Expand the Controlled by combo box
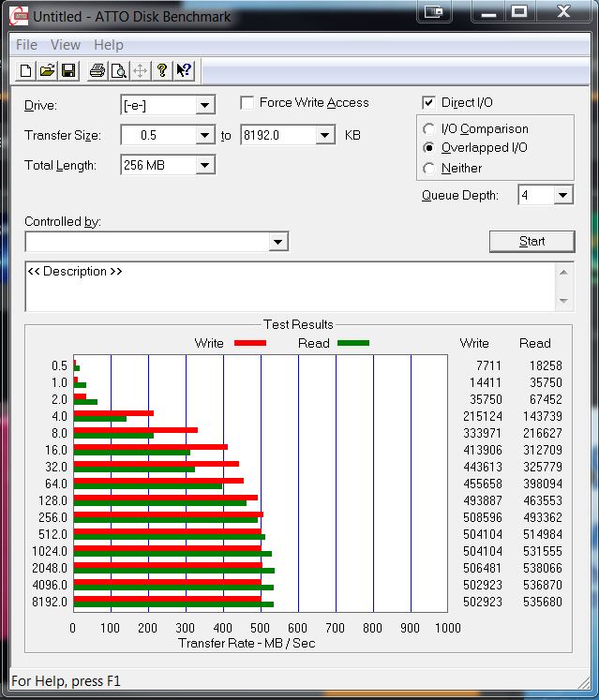This screenshot has width=599, height=700. [x=277, y=243]
